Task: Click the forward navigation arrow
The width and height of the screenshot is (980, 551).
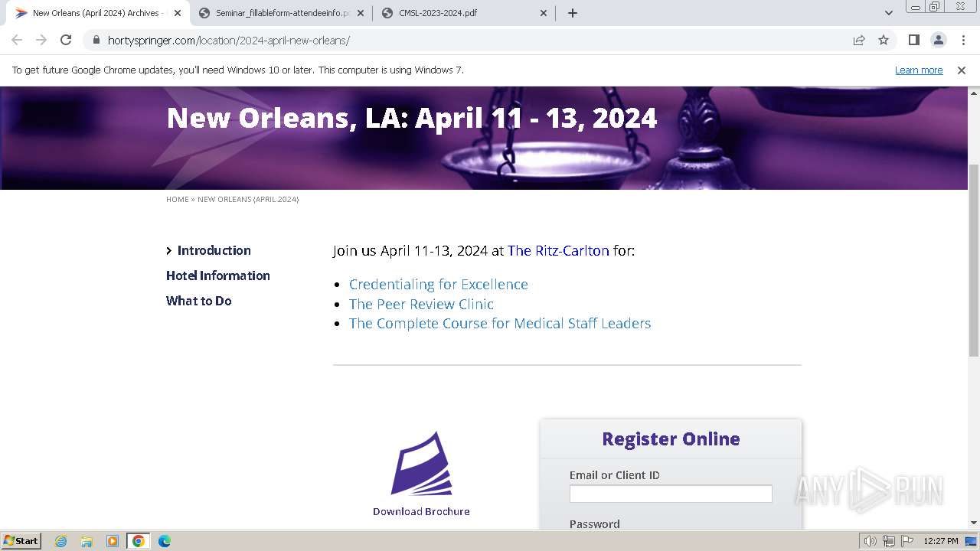Action: 41,41
